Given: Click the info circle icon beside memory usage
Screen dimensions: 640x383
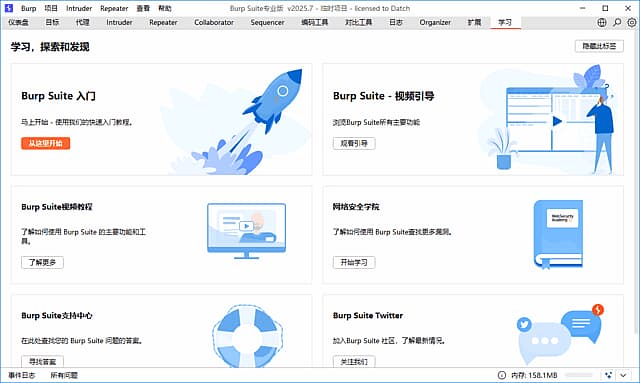Looking at the screenshot, I should click(502, 375).
